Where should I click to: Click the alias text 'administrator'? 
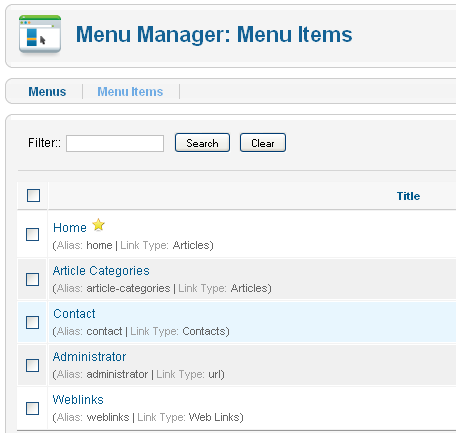[117, 374]
